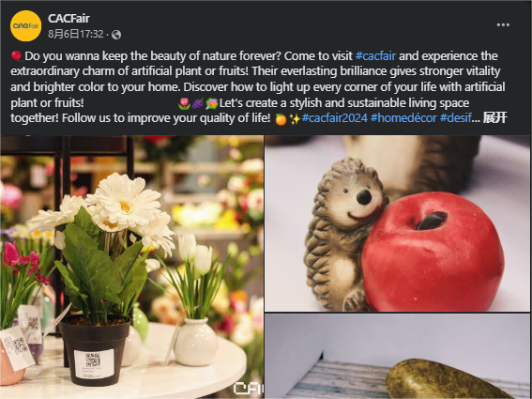The height and width of the screenshot is (399, 532).
Task: Follow the #cacfair hashtag link
Action: (375, 55)
